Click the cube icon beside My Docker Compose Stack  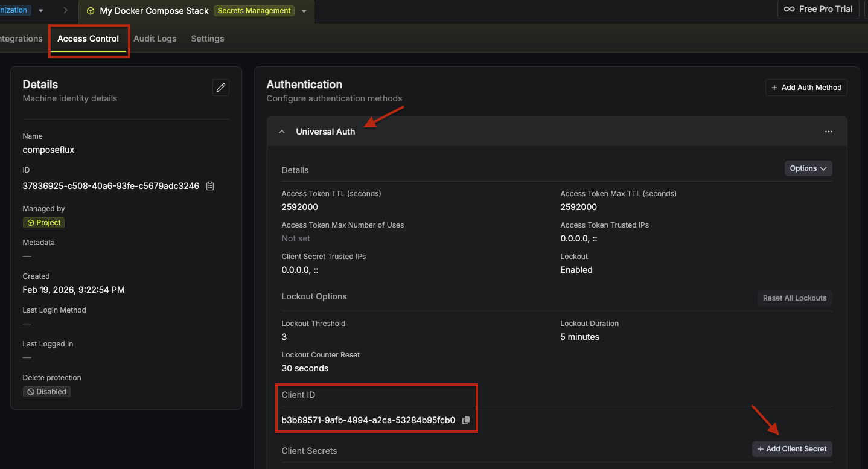coord(91,11)
